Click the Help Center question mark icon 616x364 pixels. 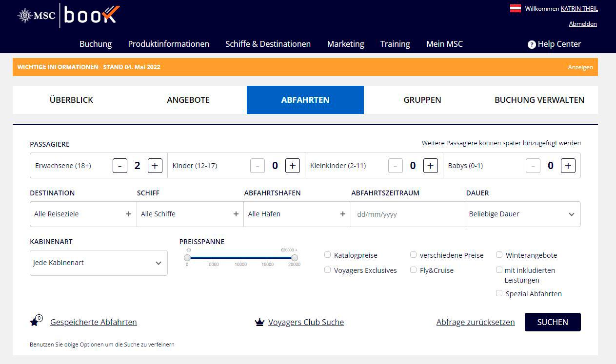point(532,44)
